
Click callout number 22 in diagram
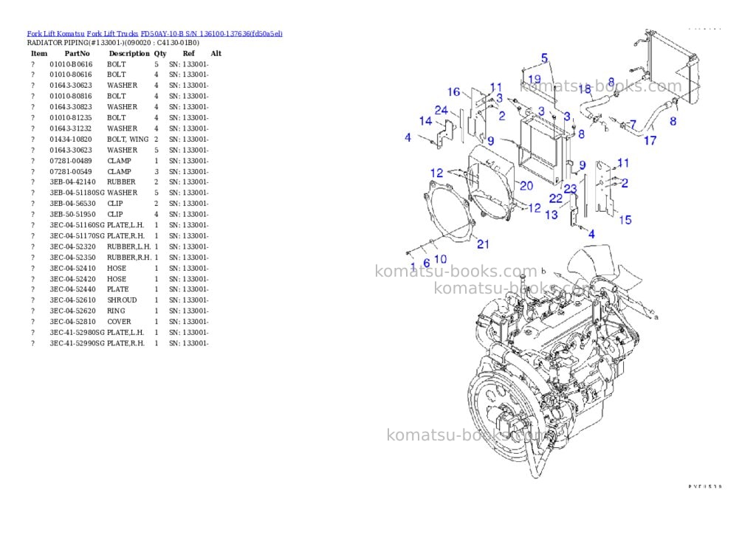click(x=555, y=199)
